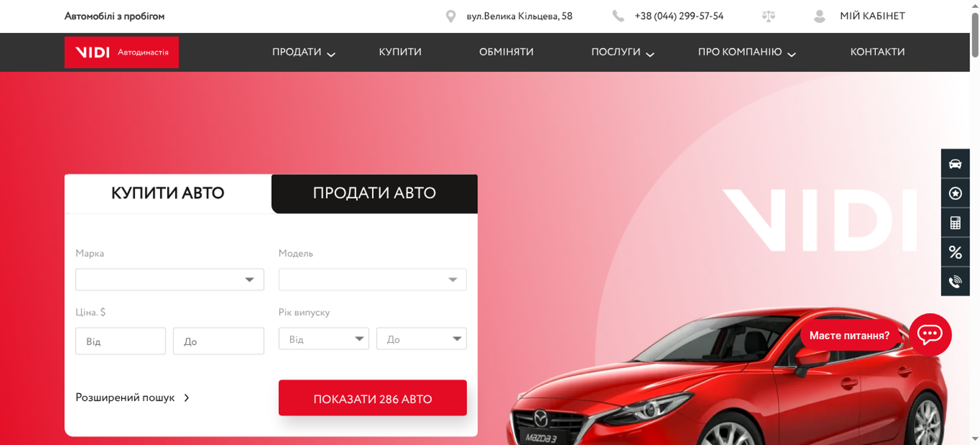Viewport: 980px width, 445px height.
Task: Click the VIDI Автодинастія logo
Action: (122, 52)
